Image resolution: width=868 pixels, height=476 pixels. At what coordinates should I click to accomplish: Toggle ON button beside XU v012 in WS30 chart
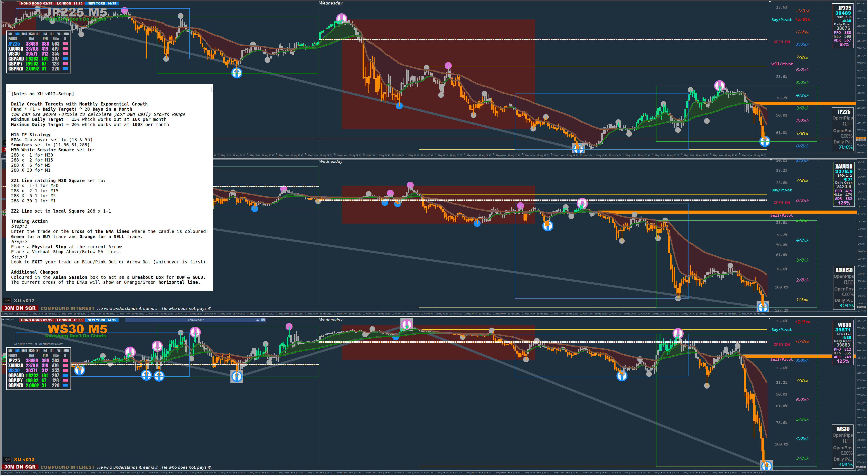7,460
